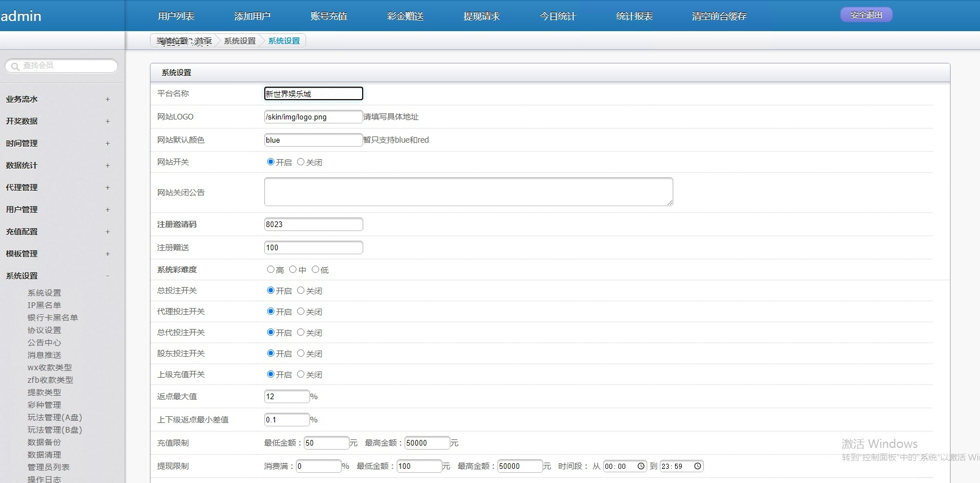Select 高 for 系统彩难度
The height and width of the screenshot is (483, 980).
(x=270, y=270)
